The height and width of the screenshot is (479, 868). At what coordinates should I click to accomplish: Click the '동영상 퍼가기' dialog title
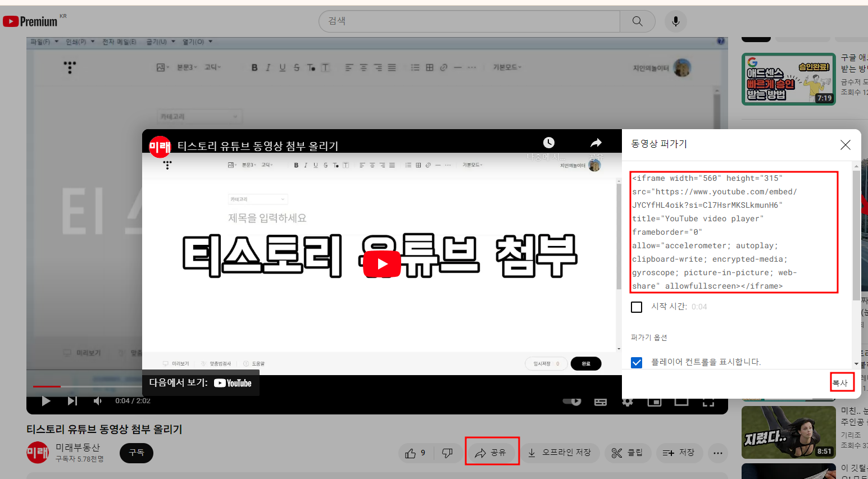point(659,144)
